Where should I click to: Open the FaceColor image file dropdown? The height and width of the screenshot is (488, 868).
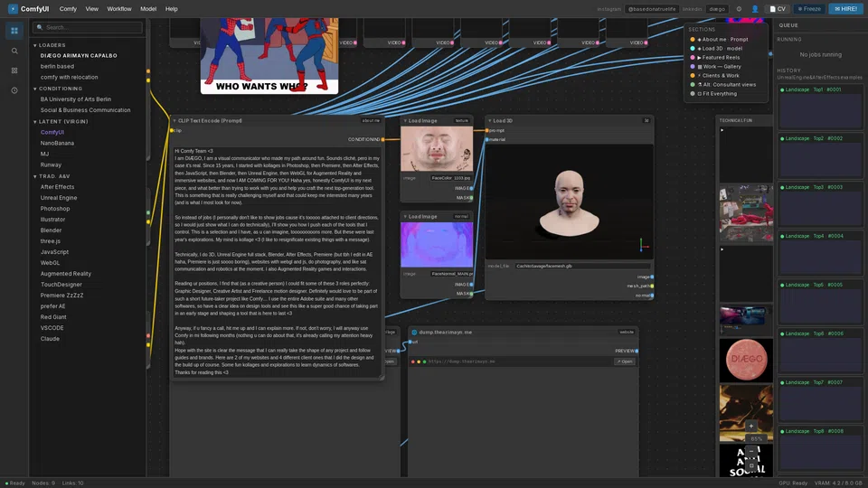[450, 178]
